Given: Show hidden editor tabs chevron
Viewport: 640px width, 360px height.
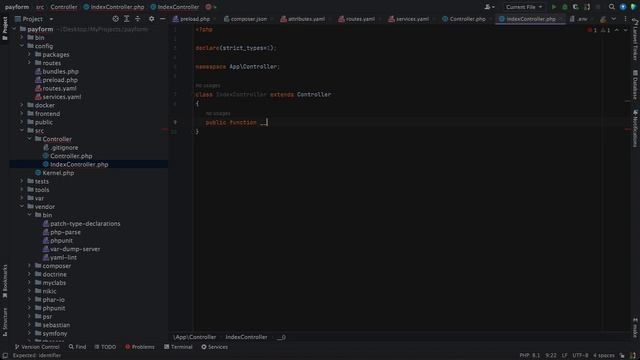Looking at the screenshot, I should (613, 19).
